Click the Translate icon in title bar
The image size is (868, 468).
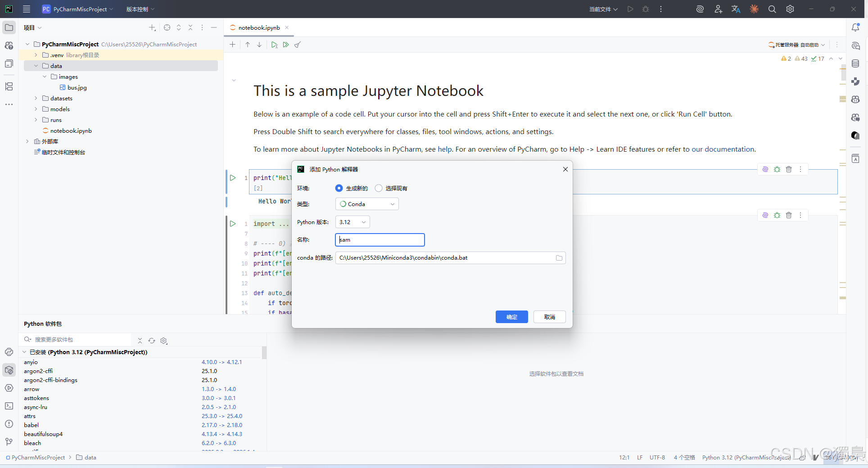736,9
